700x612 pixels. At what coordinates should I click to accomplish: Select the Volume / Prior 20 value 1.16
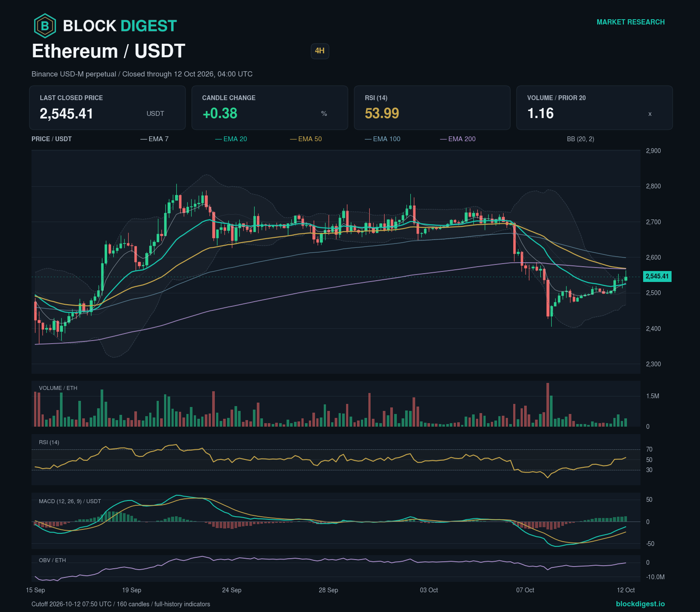coord(540,114)
